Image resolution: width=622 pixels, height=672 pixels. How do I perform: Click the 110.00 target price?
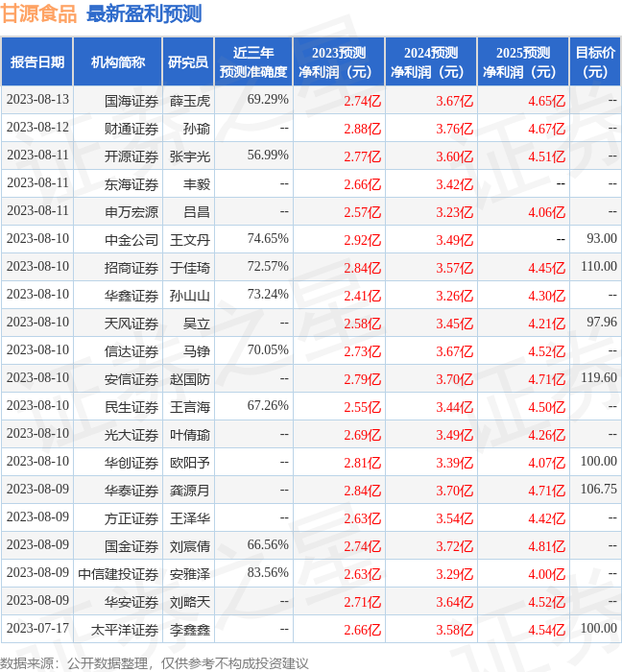coord(599,267)
